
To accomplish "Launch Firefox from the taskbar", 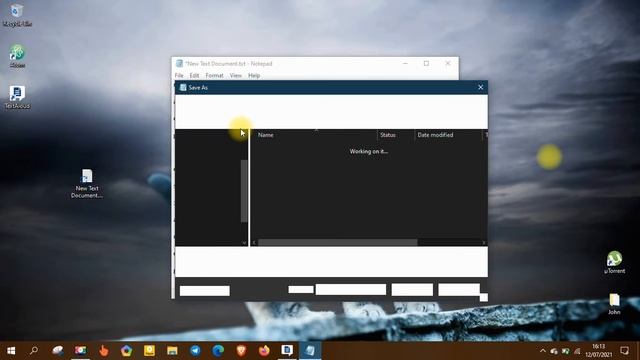I will [x=264, y=351].
